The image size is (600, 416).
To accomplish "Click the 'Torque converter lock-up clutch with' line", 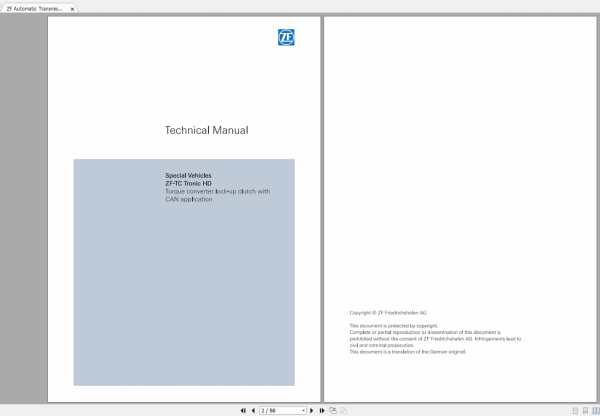I will coord(218,191).
